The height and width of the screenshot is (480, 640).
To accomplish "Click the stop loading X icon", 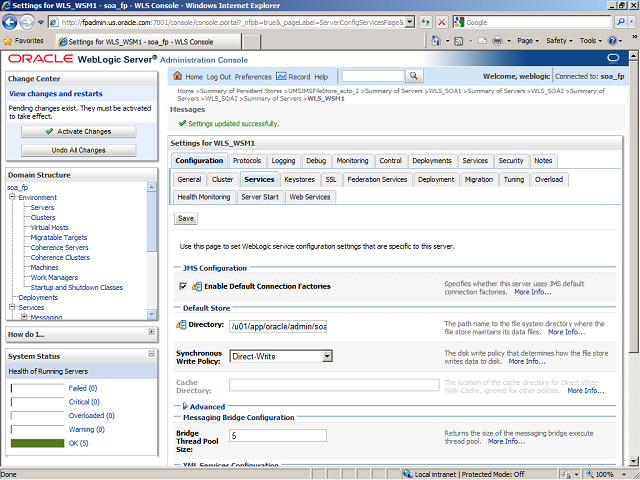I will pyautogui.click(x=444, y=22).
